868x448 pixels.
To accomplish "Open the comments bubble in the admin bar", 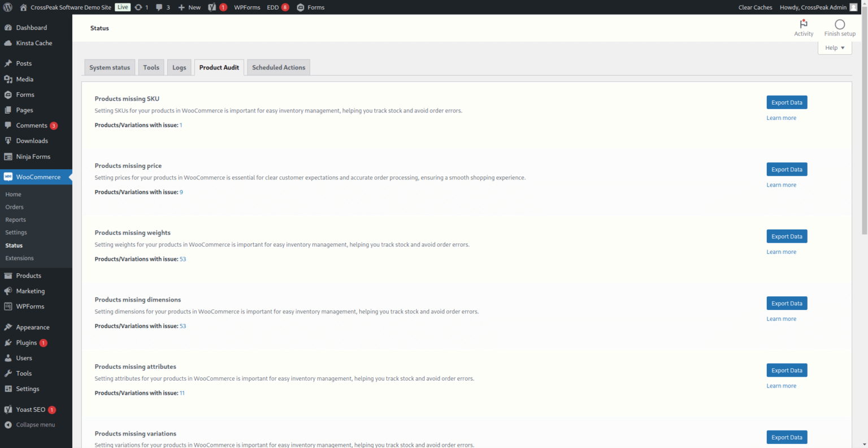I will pos(160,7).
